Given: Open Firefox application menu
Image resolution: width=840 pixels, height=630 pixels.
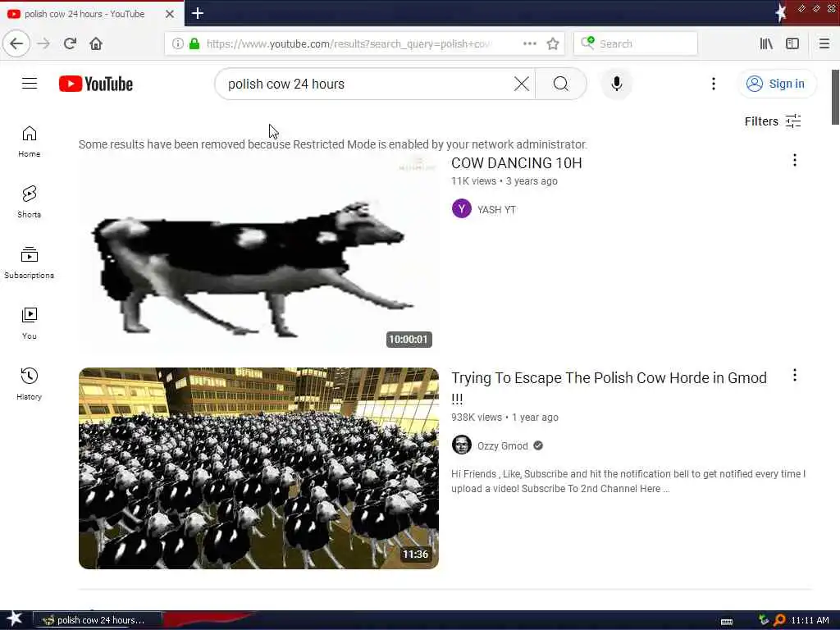Looking at the screenshot, I should [x=824, y=43].
